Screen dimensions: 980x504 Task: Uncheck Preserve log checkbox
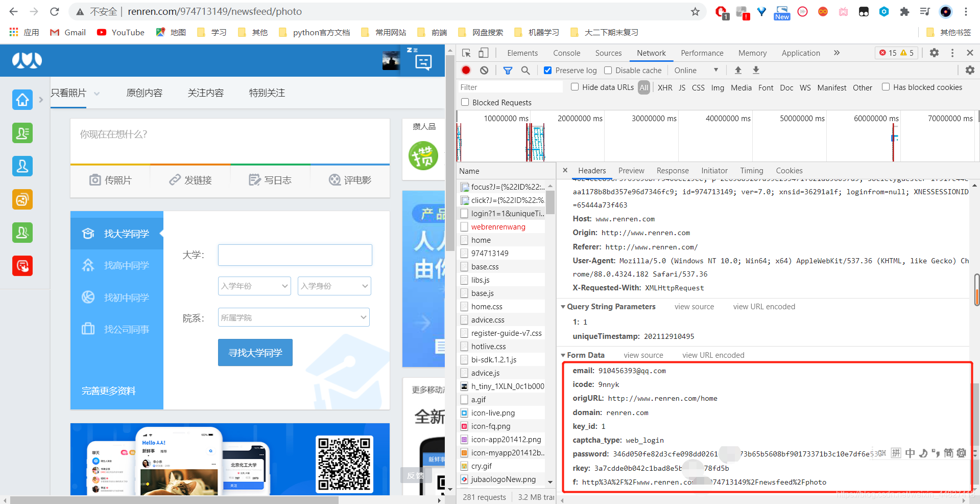[547, 71]
